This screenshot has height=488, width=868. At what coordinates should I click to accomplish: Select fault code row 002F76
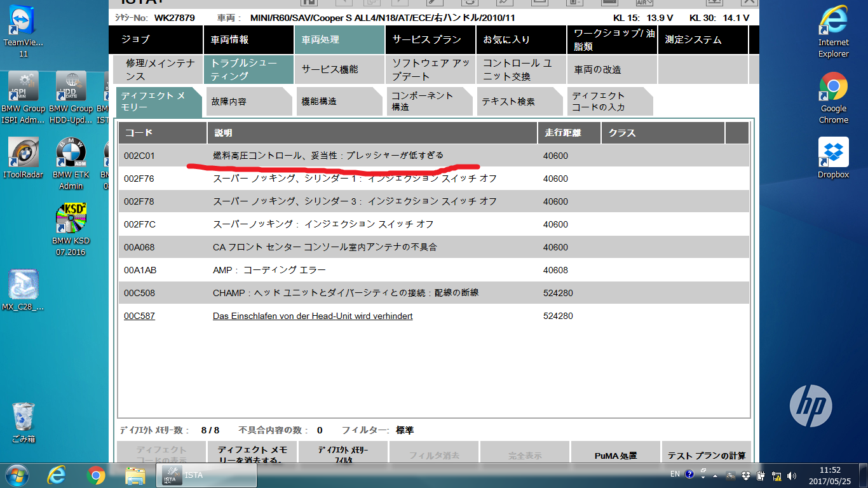433,179
